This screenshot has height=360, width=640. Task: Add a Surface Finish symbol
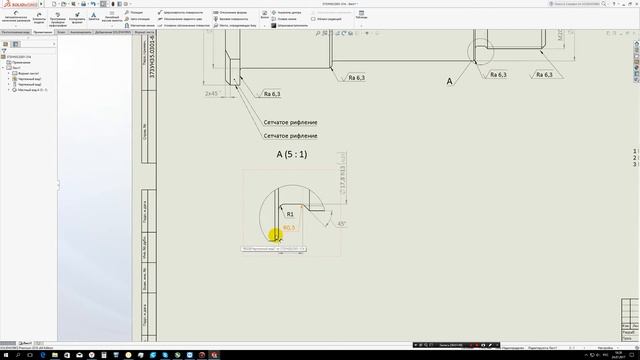point(180,13)
